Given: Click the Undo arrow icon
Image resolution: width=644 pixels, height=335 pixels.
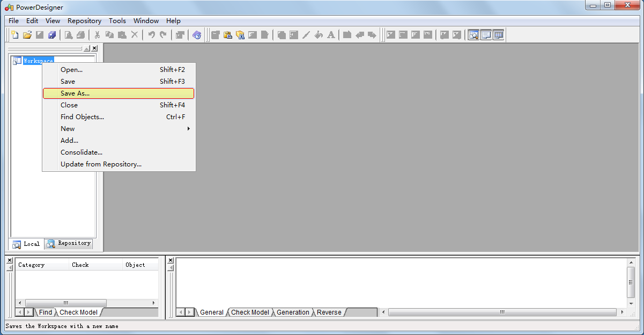Looking at the screenshot, I should pos(151,35).
